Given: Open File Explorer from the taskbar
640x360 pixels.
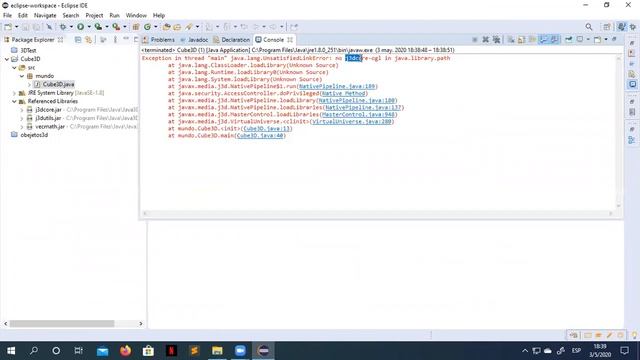Looking at the screenshot, I should pos(217,351).
